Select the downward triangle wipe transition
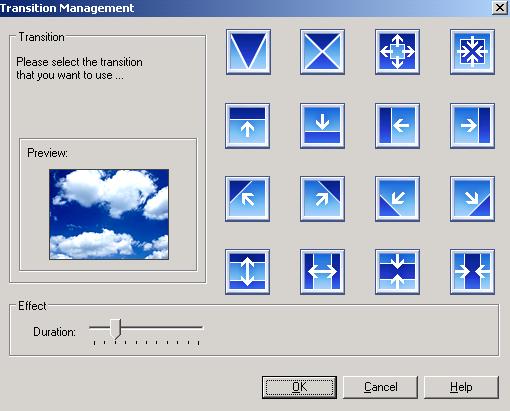This screenshot has width=510, height=411. click(248, 52)
